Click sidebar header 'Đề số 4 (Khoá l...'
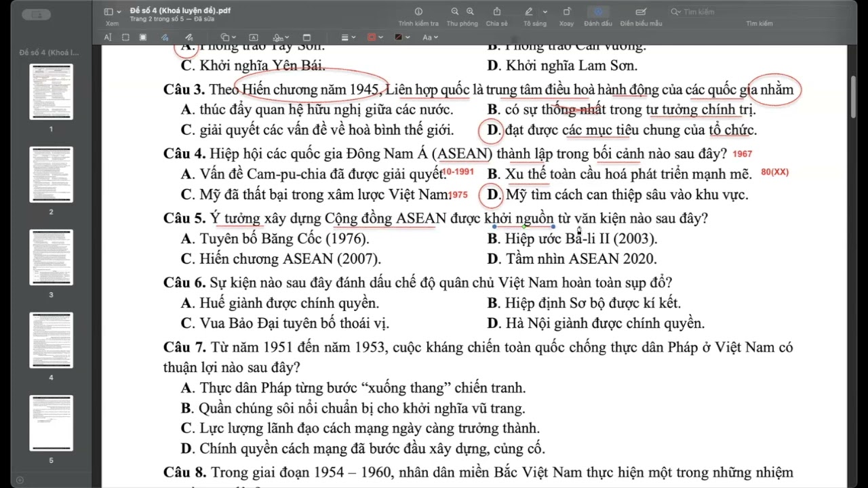Screen dimensions: 868x488 click(49, 52)
